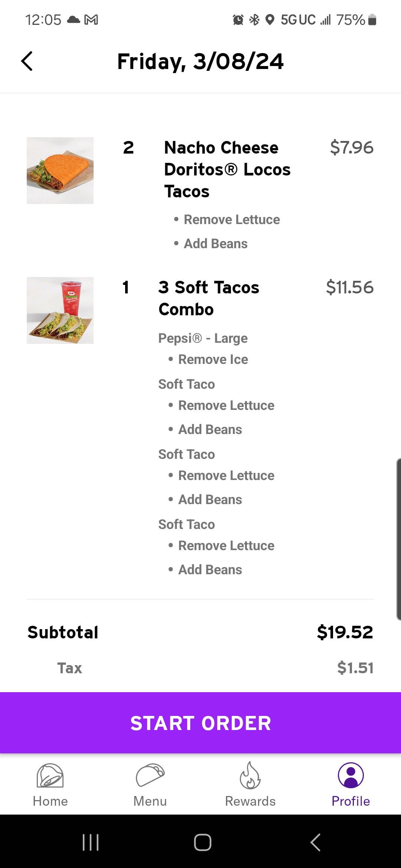Viewport: 401px width, 868px height.
Task: Open the Profile person icon
Action: (x=351, y=775)
